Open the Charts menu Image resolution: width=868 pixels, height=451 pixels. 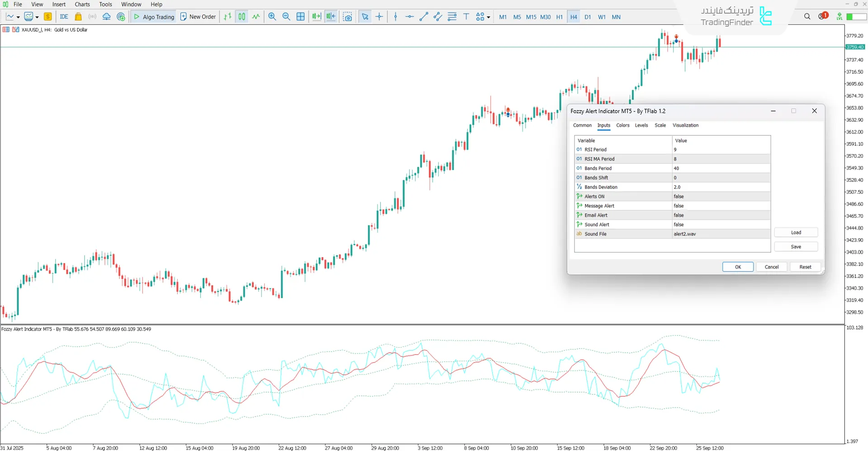(82, 5)
